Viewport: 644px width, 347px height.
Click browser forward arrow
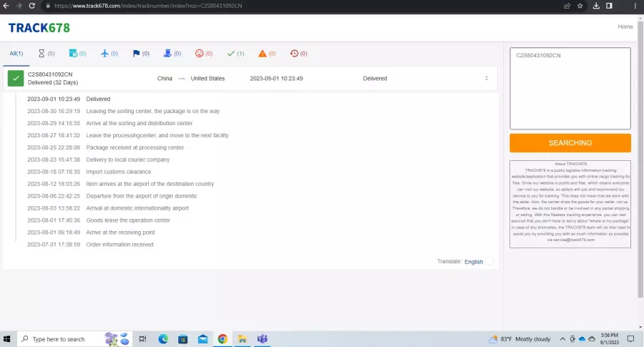click(19, 6)
